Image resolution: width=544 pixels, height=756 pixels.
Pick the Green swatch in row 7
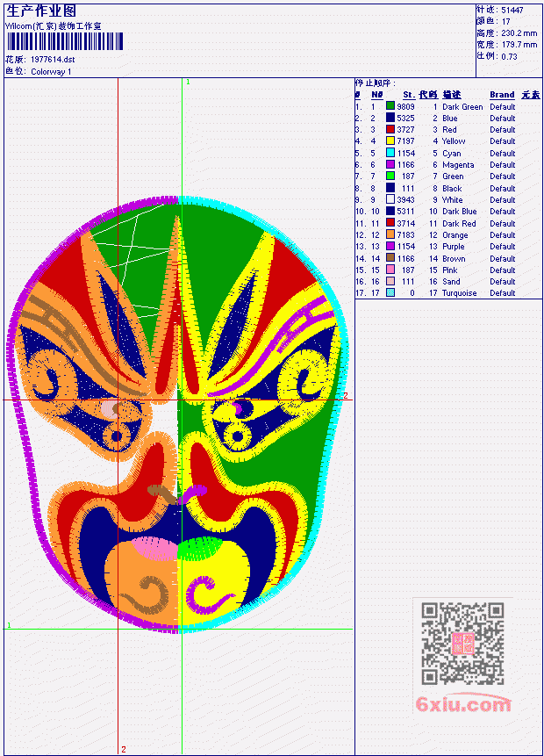coord(390,176)
